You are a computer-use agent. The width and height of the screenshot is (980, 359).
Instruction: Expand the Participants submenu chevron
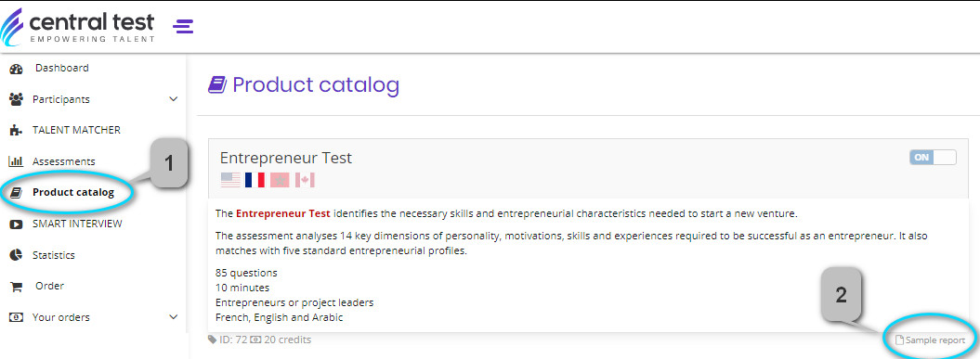click(174, 99)
